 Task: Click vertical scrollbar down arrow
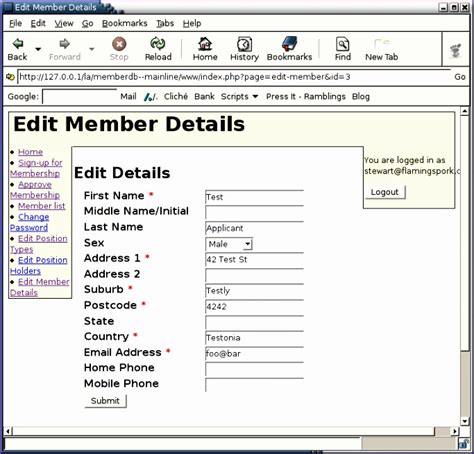[x=465, y=421]
